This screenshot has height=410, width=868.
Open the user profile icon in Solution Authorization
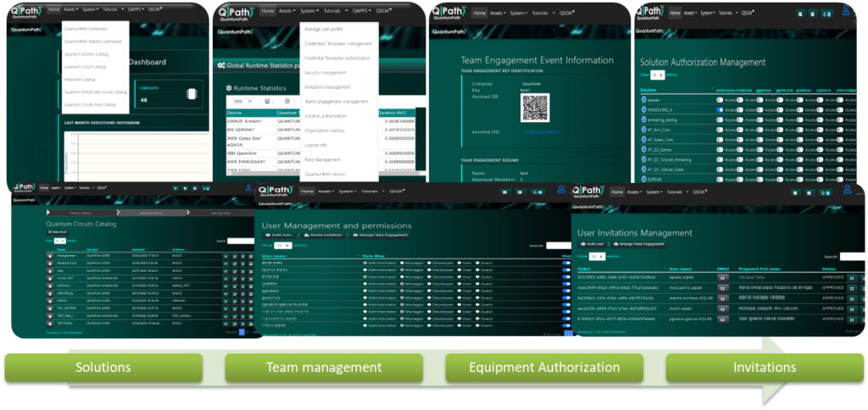[x=845, y=10]
